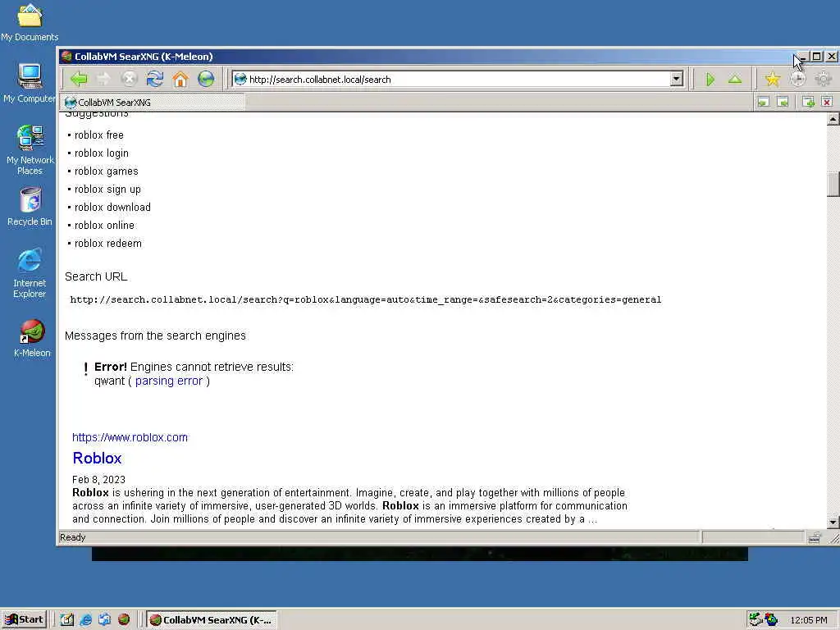Click the globe search toolbar icon

coord(206,80)
